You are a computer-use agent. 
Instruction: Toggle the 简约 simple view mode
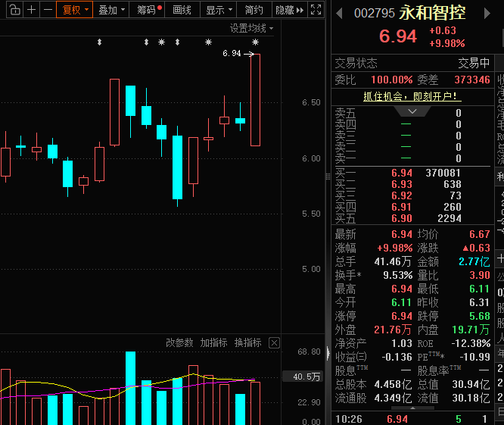pos(254,10)
